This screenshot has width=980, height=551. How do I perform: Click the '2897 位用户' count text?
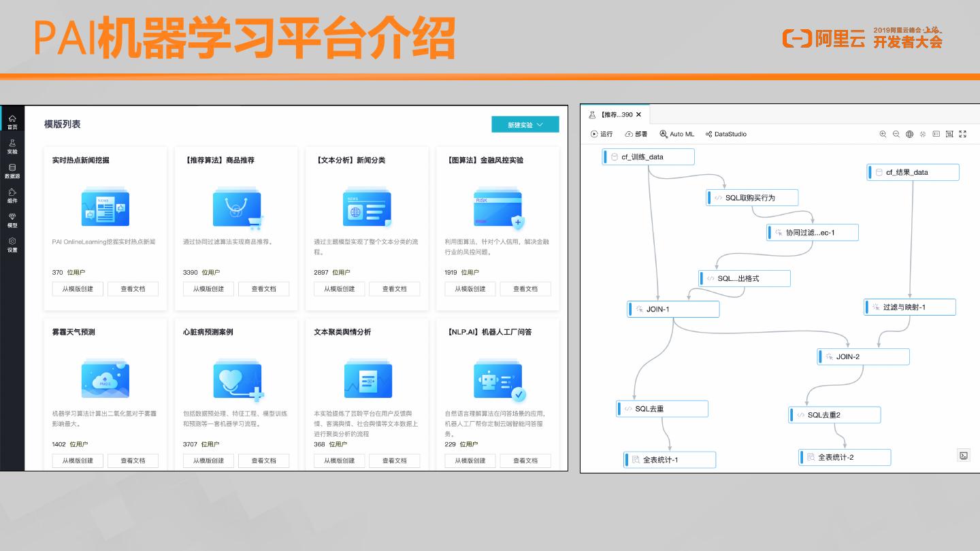[332, 273]
